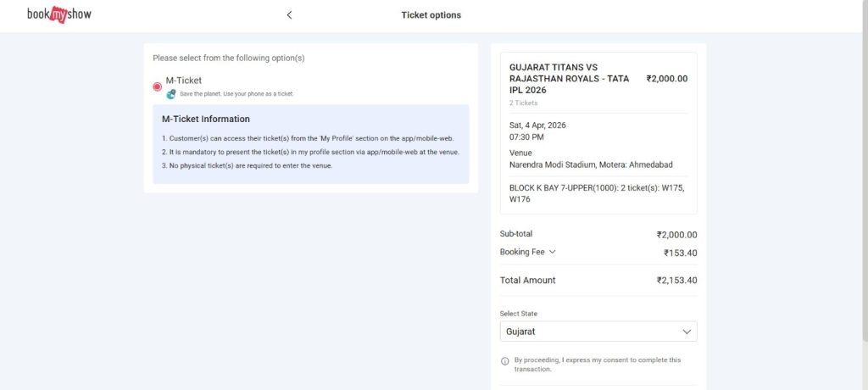This screenshot has height=390, width=868.
Task: Select the M-Ticket radio button
Action: pyautogui.click(x=157, y=86)
